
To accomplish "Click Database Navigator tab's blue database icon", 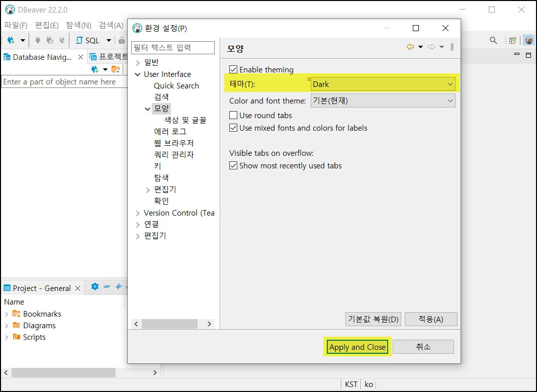I will pos(7,57).
